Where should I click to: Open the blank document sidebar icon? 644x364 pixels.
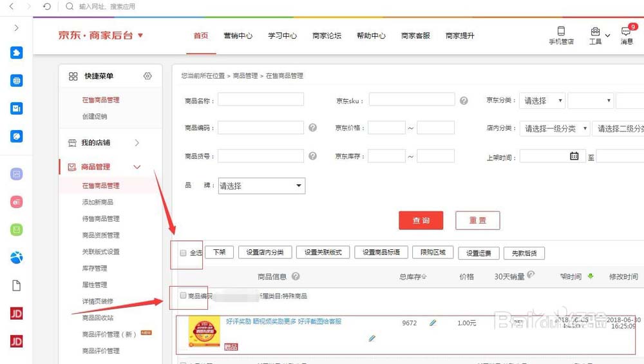17,285
